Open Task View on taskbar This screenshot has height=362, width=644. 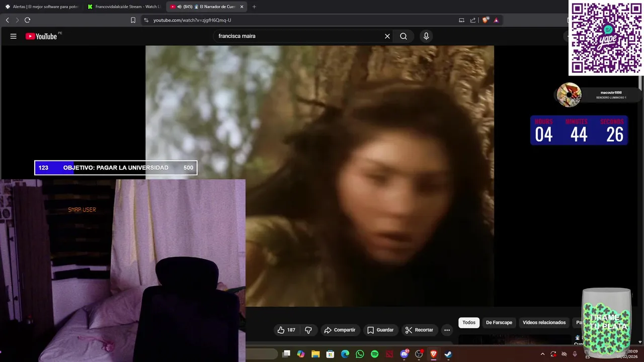pyautogui.click(x=286, y=354)
